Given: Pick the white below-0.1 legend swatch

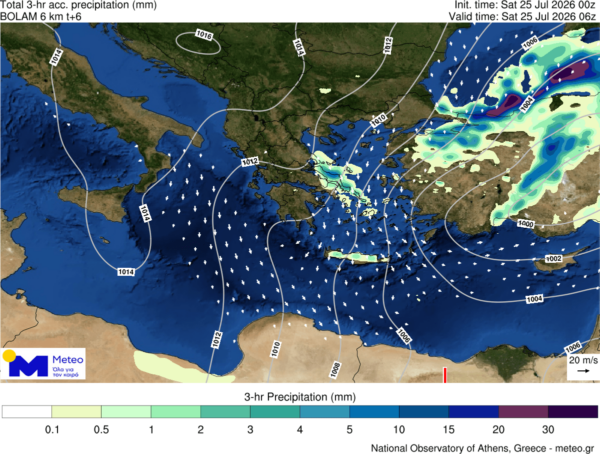Looking at the screenshot, I should tap(27, 412).
